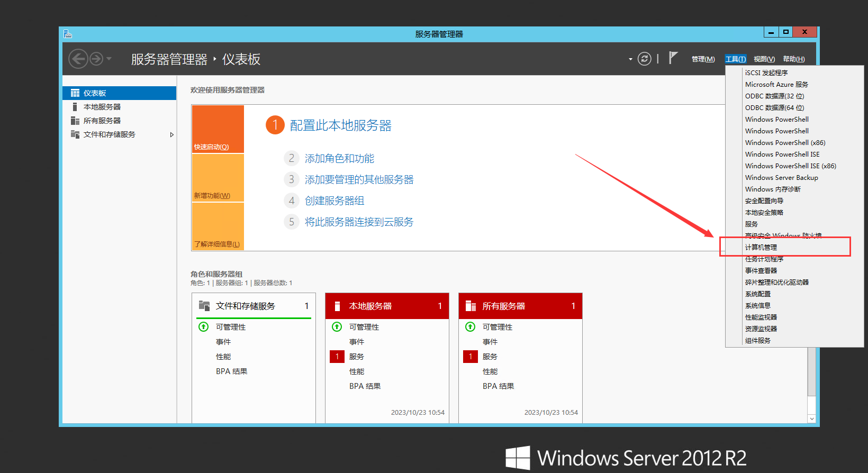Select 碎片整理和优化驱动器 menu entry

coord(777,283)
